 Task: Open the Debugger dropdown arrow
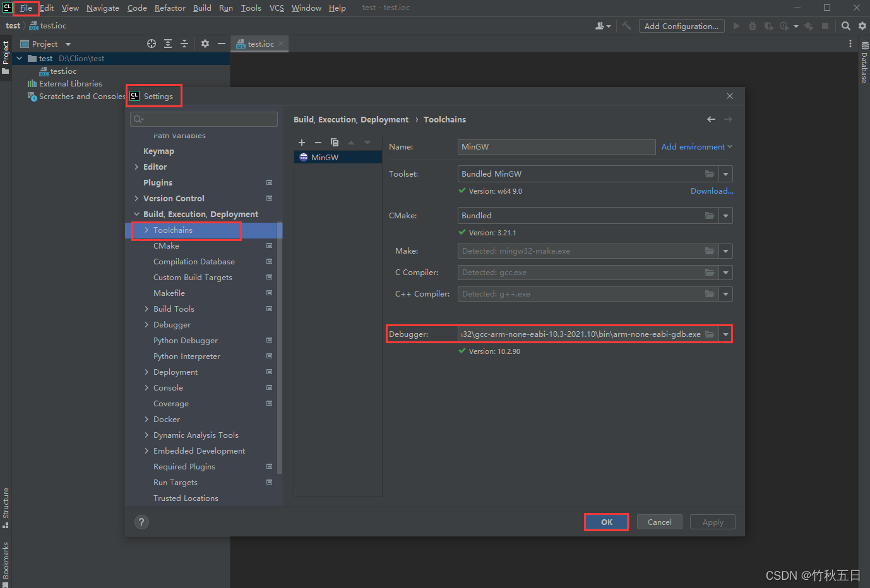(726, 334)
